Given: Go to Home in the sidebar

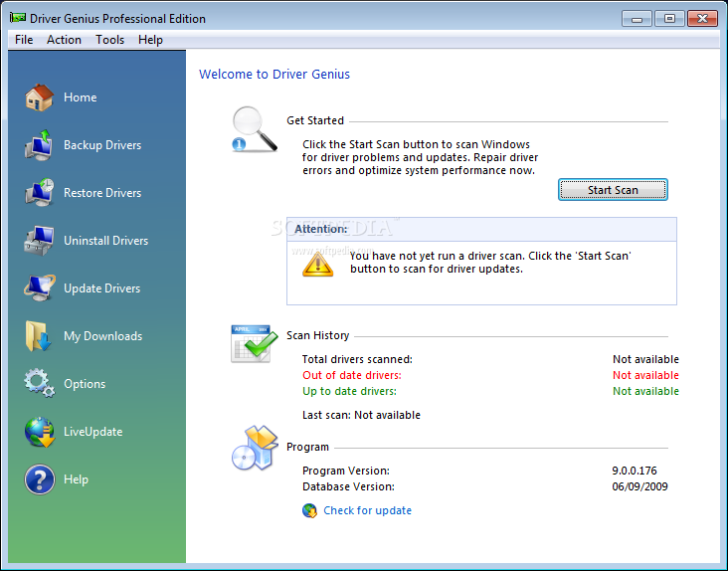Looking at the screenshot, I should (81, 97).
